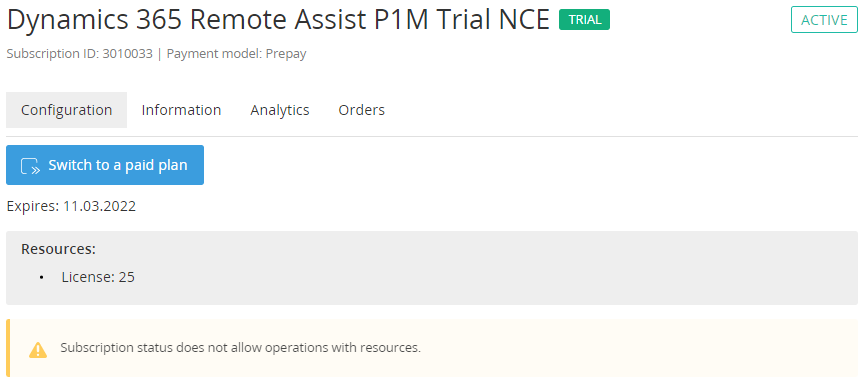Click the green TRIAL badge
The width and height of the screenshot is (867, 384).
point(584,20)
